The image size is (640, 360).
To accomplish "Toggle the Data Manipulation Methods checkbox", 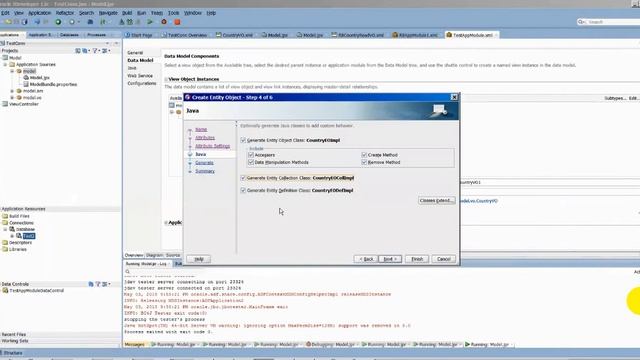I will (x=251, y=162).
